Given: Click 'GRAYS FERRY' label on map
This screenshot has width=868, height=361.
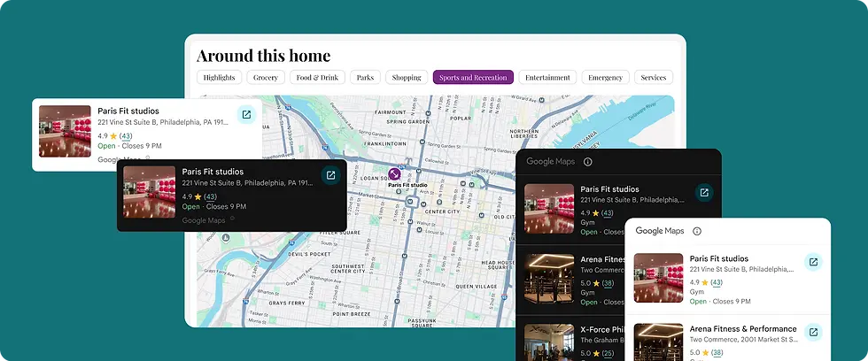Looking at the screenshot, I should point(285,303).
